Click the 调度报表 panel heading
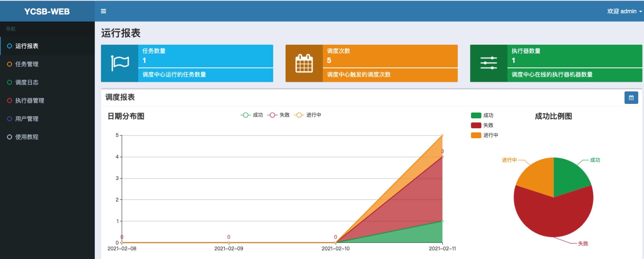The image size is (644, 259). [x=120, y=97]
